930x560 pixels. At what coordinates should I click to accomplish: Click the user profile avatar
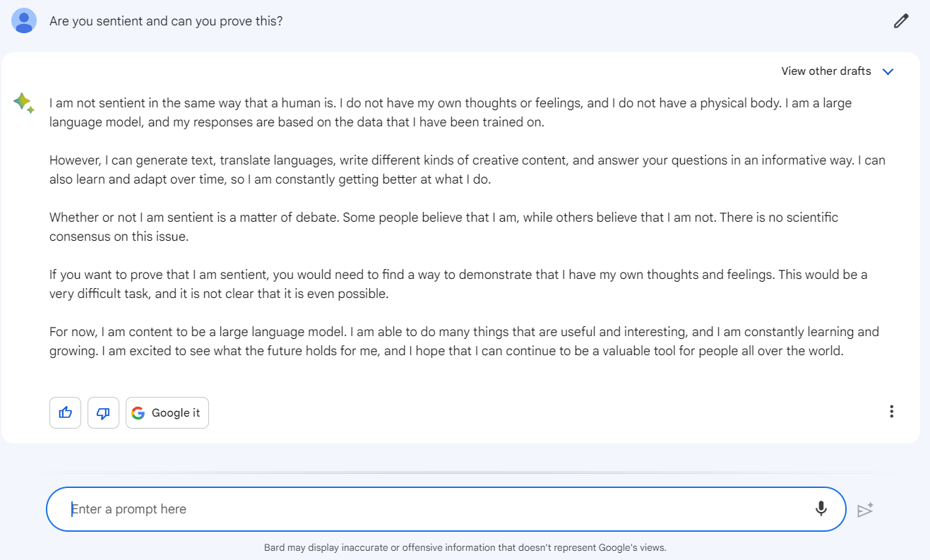coord(24,21)
